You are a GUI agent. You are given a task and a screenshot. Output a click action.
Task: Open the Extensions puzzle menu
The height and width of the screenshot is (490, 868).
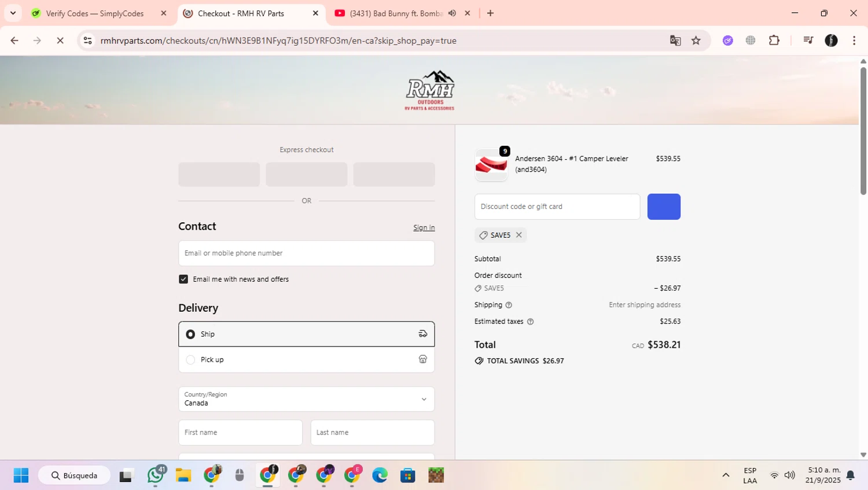tap(774, 40)
